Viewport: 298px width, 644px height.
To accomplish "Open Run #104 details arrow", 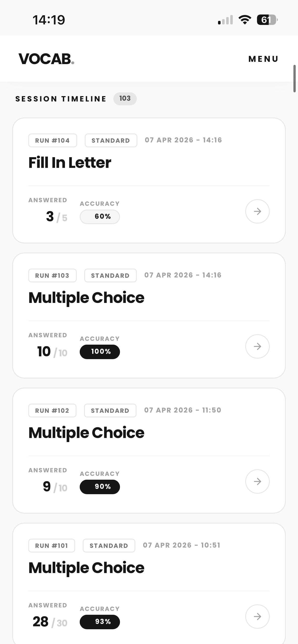I will coord(257,211).
